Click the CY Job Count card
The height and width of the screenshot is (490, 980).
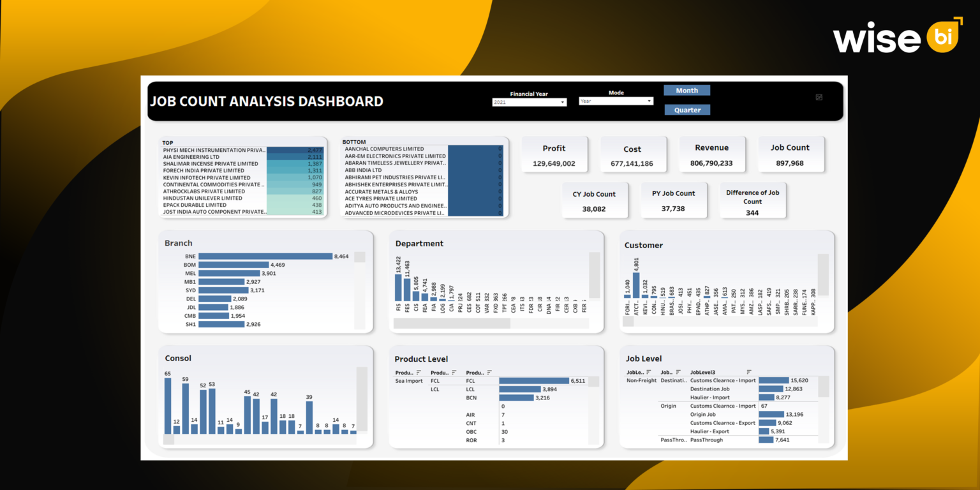595,200
